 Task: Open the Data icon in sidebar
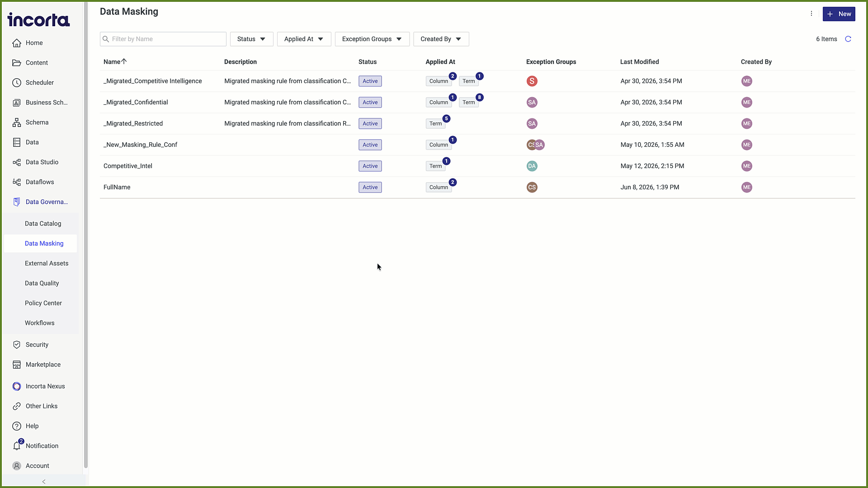(x=17, y=142)
